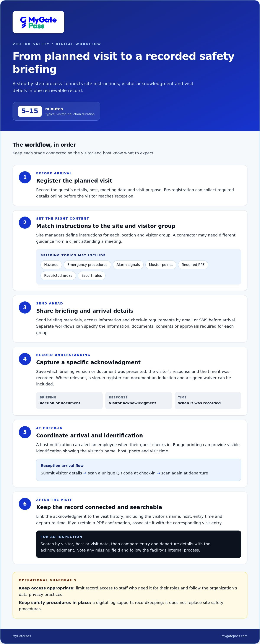Select the Alarm signals chip
The width and height of the screenshot is (260, 644).
click(128, 265)
